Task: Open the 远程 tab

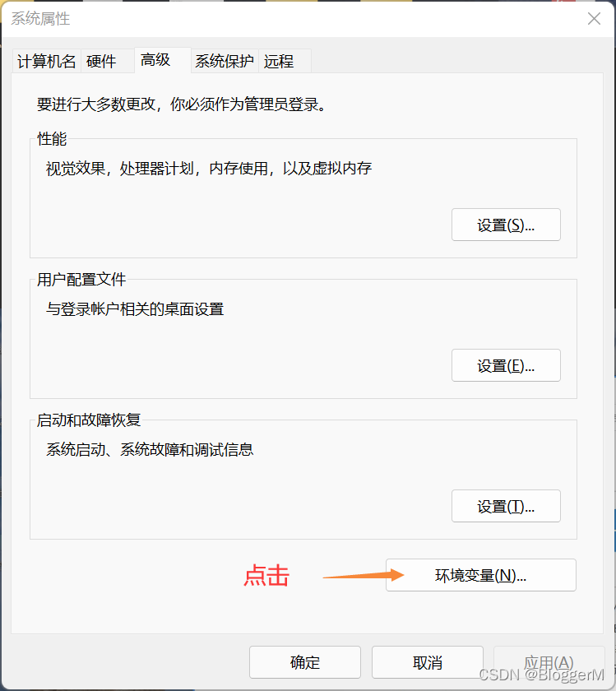Action: (x=285, y=61)
